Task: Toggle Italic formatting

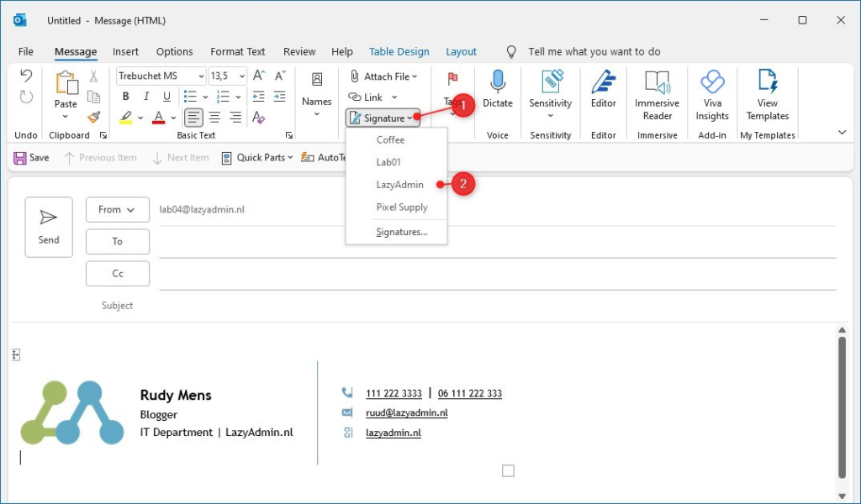Action: [146, 97]
